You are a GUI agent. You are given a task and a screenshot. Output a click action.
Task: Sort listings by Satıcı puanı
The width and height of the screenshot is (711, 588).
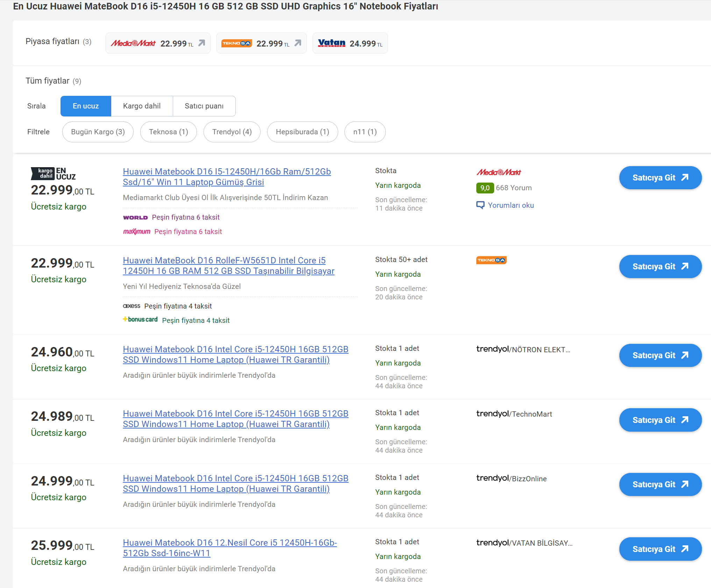(x=204, y=106)
